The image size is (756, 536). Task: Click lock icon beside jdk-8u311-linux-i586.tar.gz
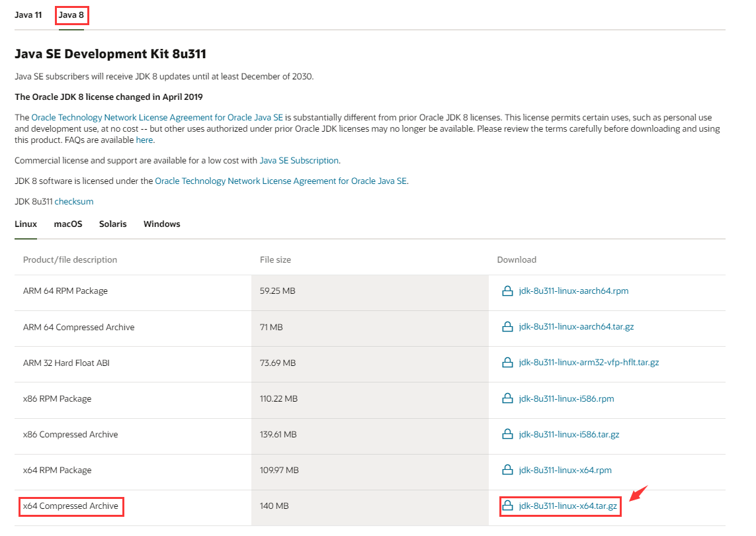pyautogui.click(x=507, y=434)
